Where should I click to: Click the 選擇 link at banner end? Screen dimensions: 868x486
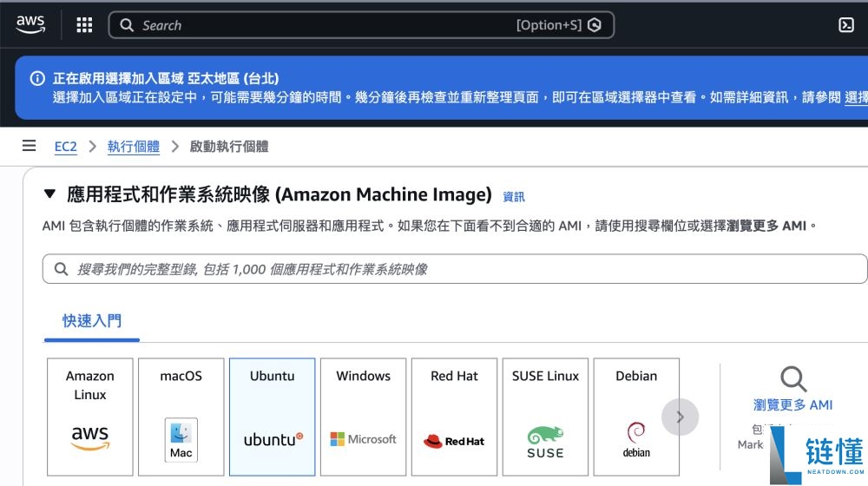click(x=856, y=97)
